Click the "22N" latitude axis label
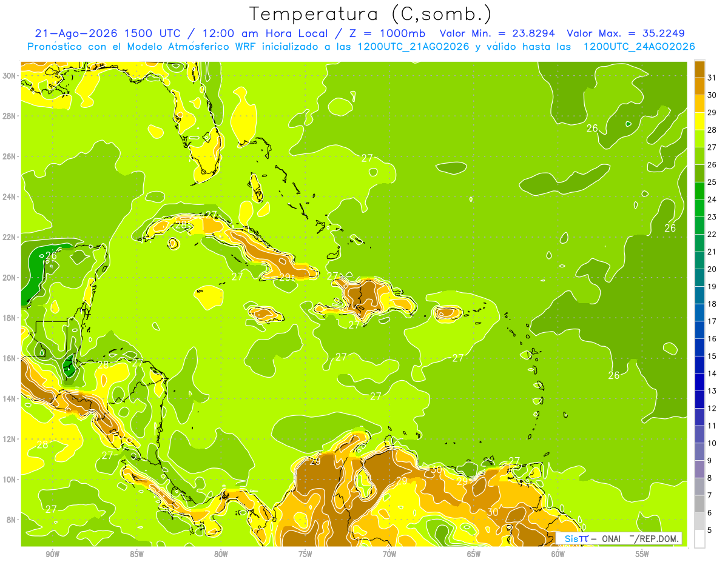 coord(10,237)
